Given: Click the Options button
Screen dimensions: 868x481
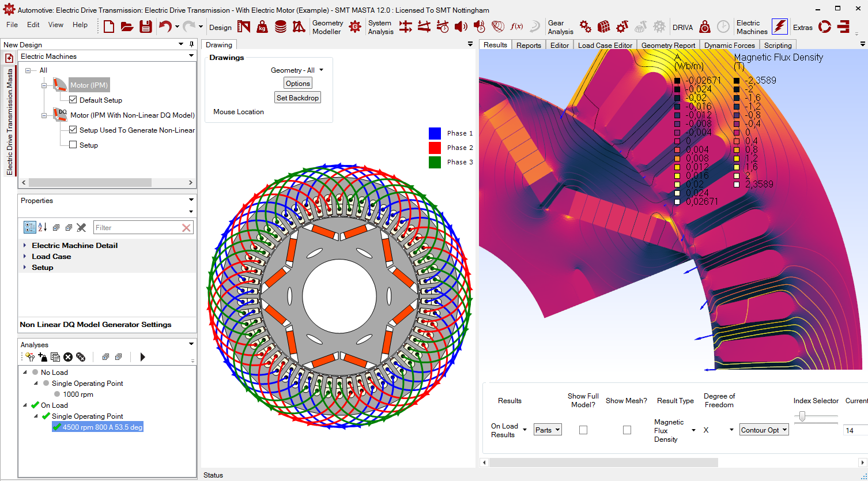Looking at the screenshot, I should pos(298,84).
